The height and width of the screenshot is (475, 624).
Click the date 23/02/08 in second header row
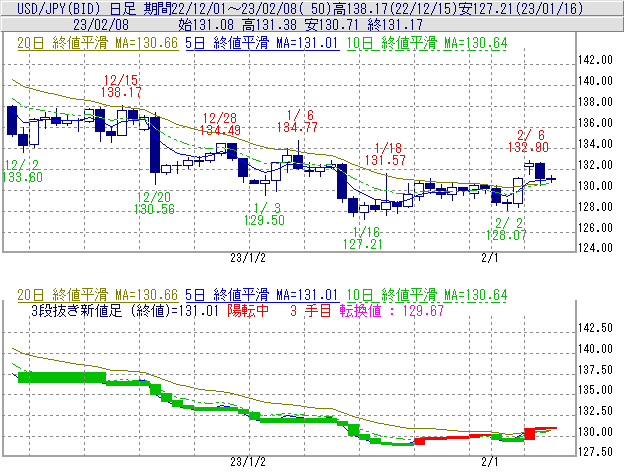[x=101, y=25]
